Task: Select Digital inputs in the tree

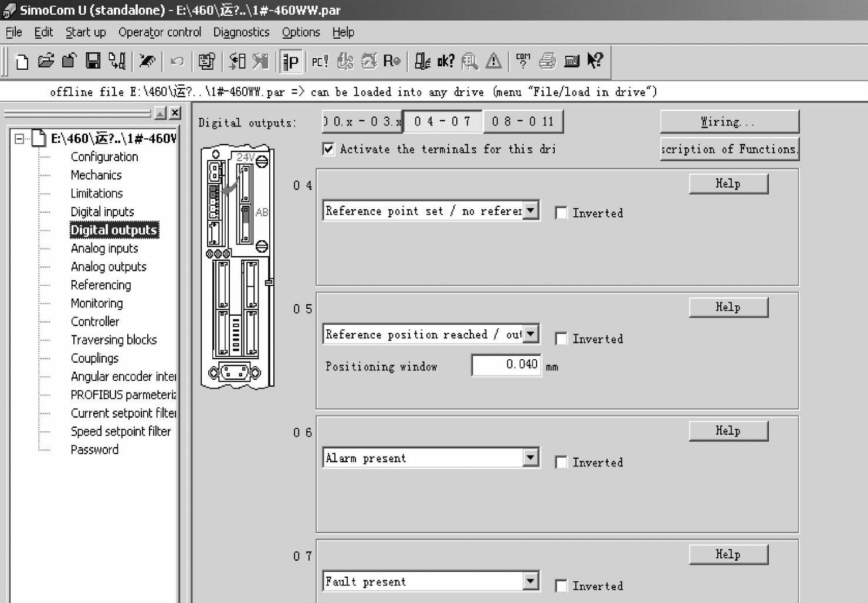Action: pyautogui.click(x=102, y=212)
